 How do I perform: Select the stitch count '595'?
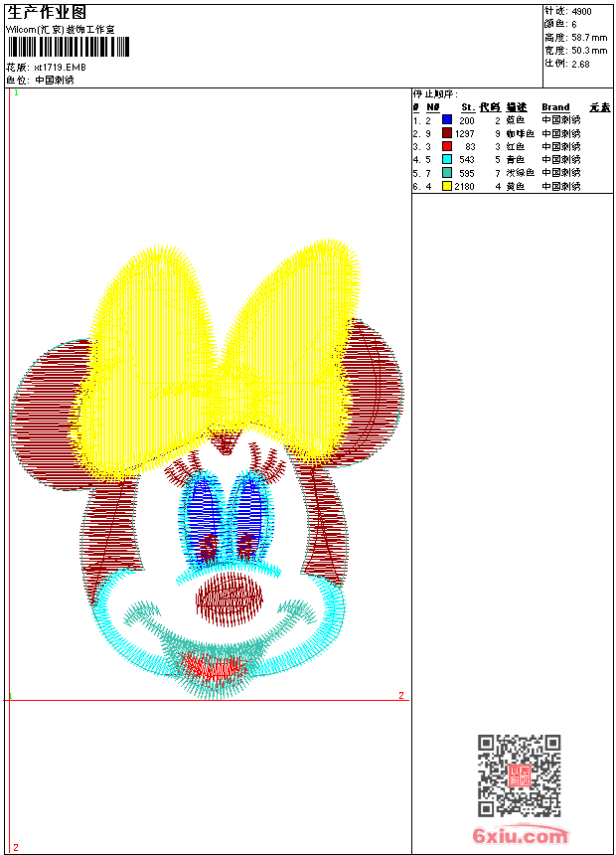[467, 173]
